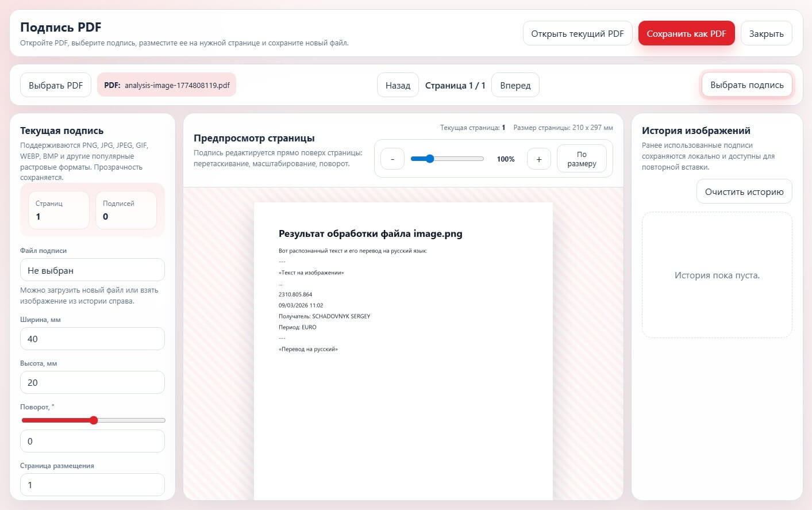
Task: Click the text 2310.805.864 on the page
Action: click(295, 294)
